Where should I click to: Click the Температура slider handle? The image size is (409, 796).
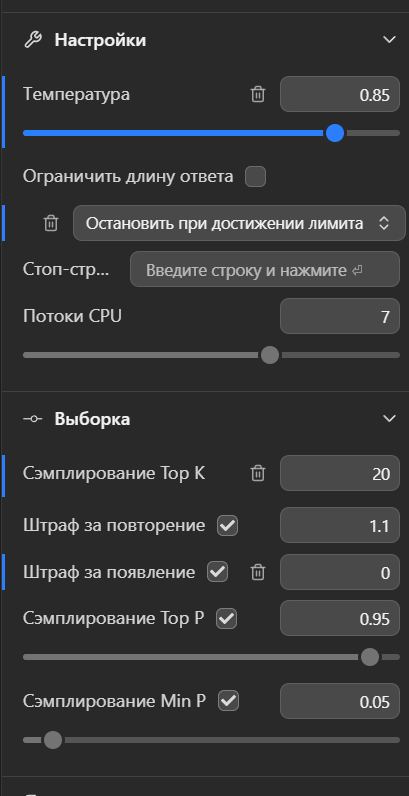(x=335, y=134)
